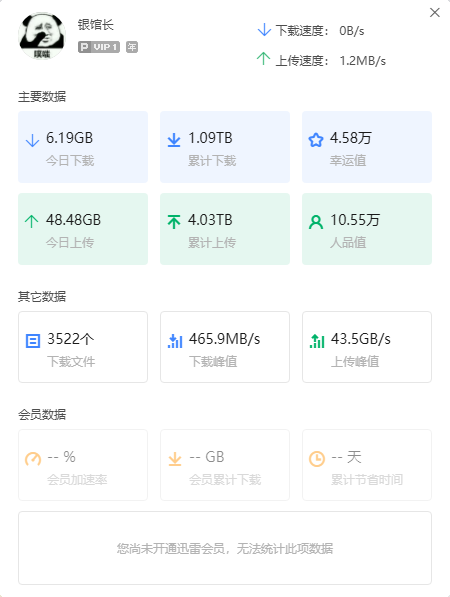The width and height of the screenshot is (450, 597).
Task: Click the VIP 1 badge
Action: pos(99,47)
